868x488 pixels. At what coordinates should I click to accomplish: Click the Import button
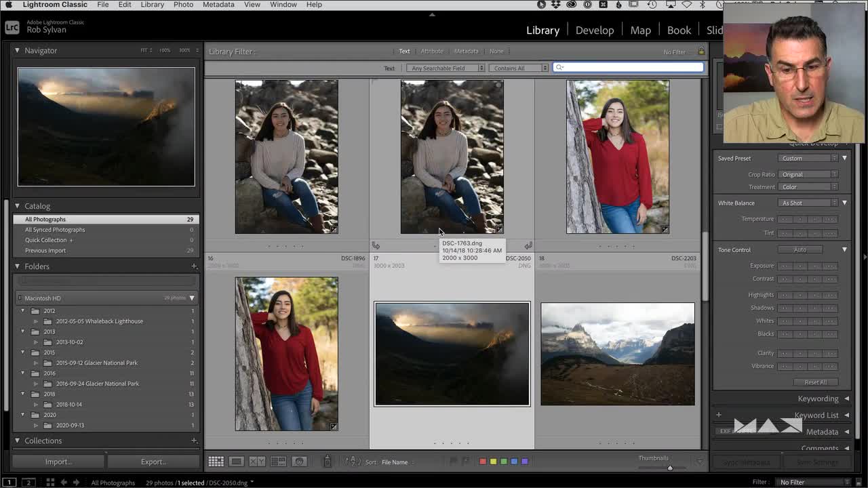pos(58,462)
